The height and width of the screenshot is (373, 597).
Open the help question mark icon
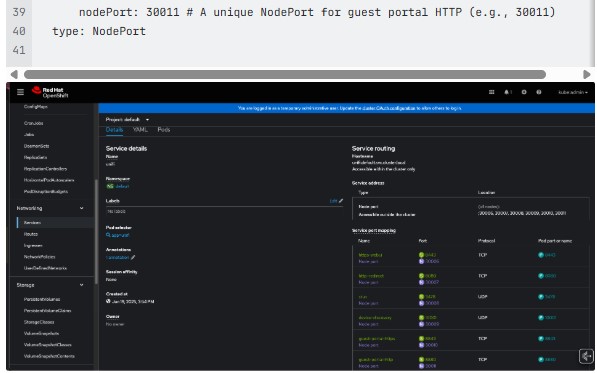[539, 92]
